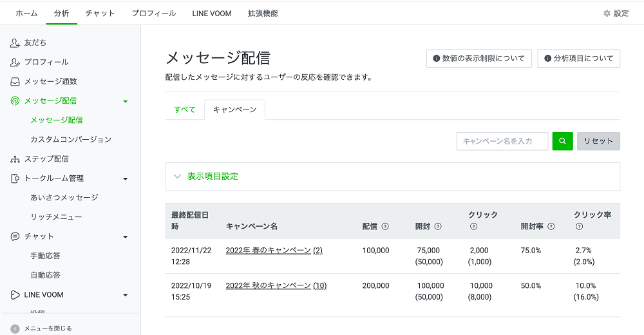Toggle the チャット sidebar group arrow

[x=125, y=236]
